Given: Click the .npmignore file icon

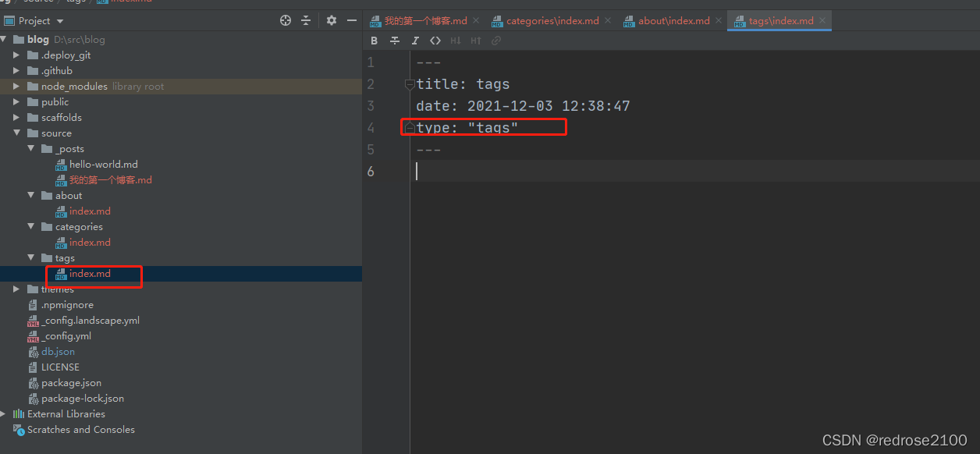Looking at the screenshot, I should coord(33,305).
